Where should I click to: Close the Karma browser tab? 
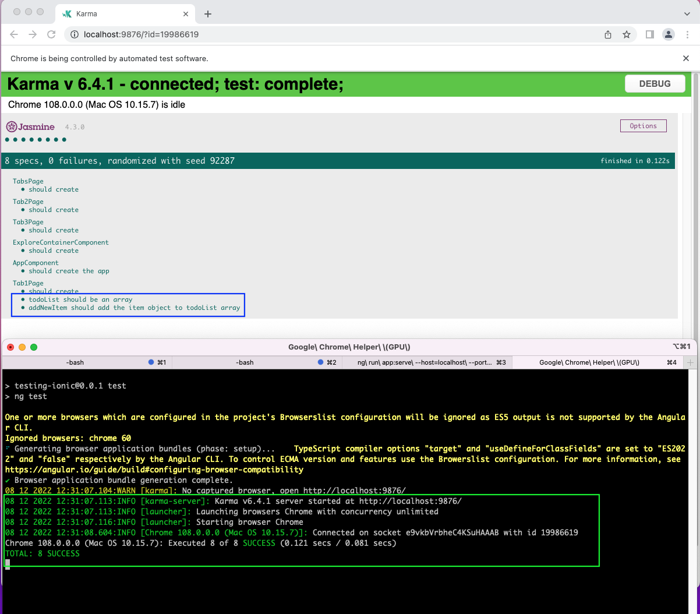(186, 13)
